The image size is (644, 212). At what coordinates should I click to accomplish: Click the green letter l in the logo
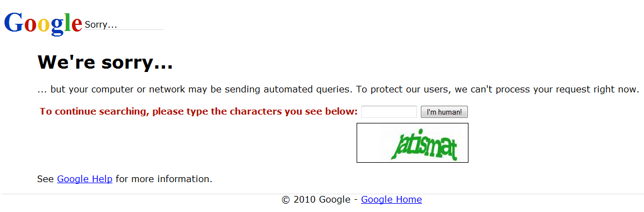coord(67,22)
